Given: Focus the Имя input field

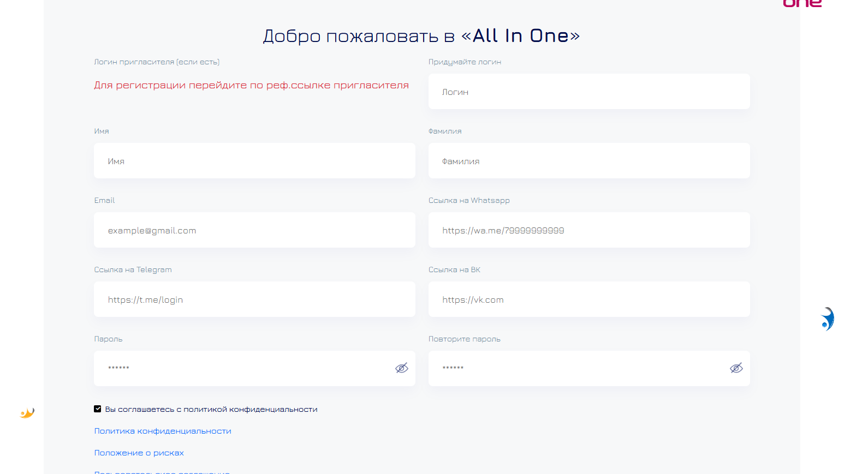Looking at the screenshot, I should tap(254, 161).
